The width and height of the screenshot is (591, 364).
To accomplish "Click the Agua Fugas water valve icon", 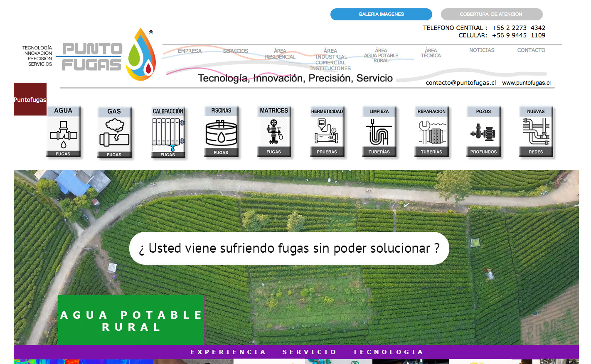I will pos(63,132).
